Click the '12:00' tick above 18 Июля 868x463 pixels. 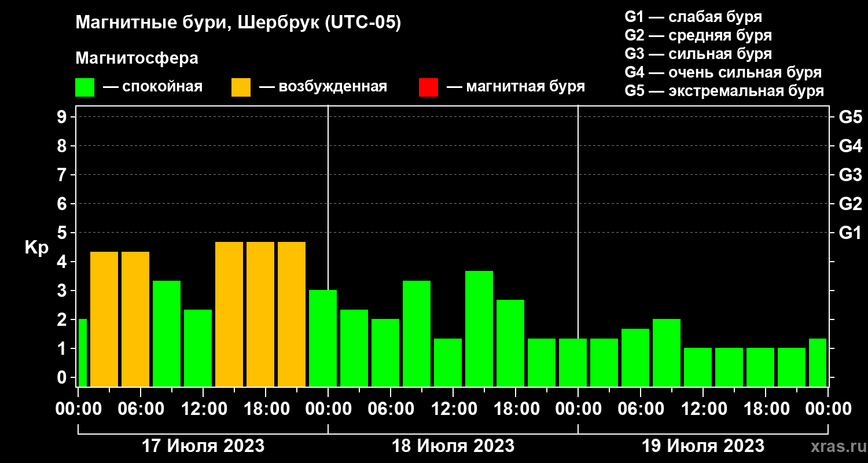pos(453,409)
